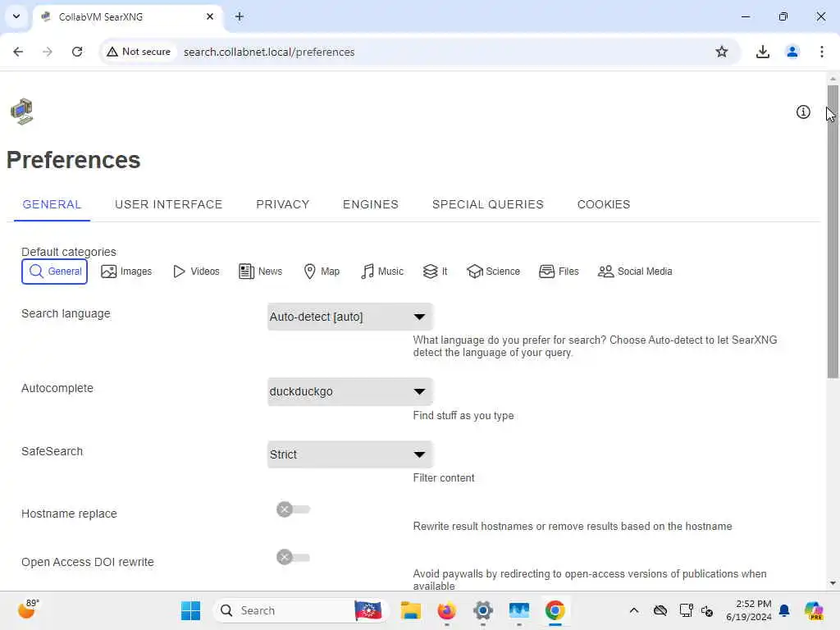Click the Not secure site warning
This screenshot has height=630, width=840.
click(x=139, y=52)
